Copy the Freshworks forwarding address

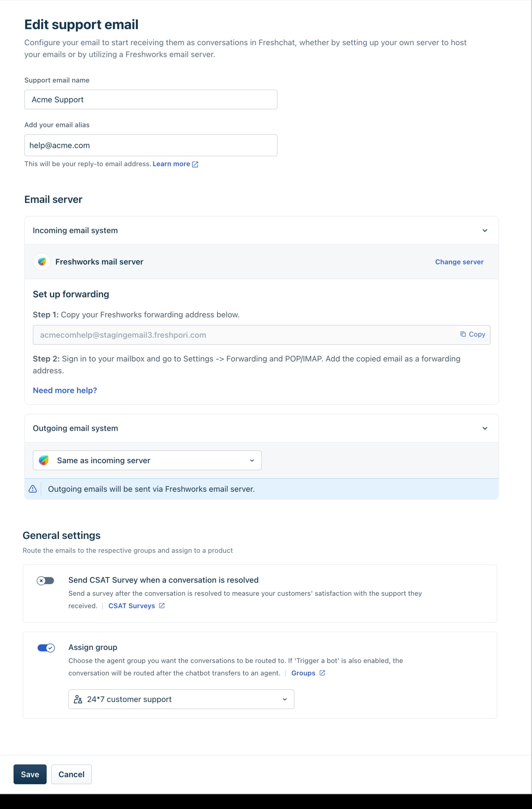(x=472, y=334)
